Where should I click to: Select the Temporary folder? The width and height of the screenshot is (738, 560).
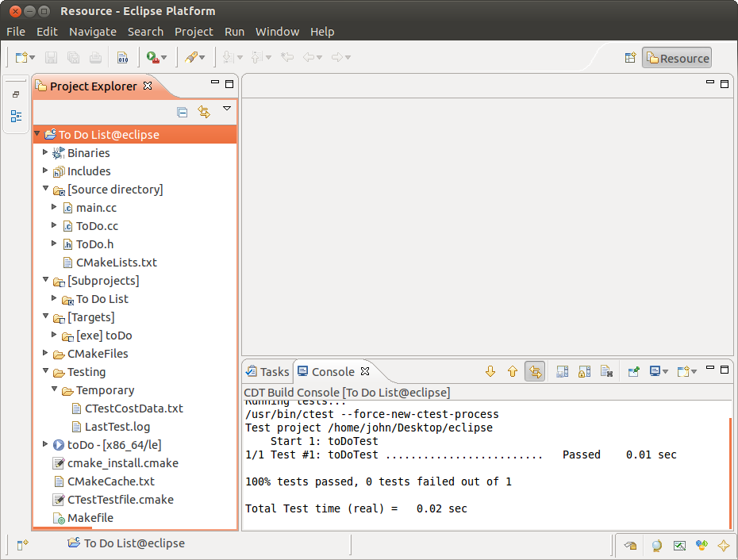105,390
